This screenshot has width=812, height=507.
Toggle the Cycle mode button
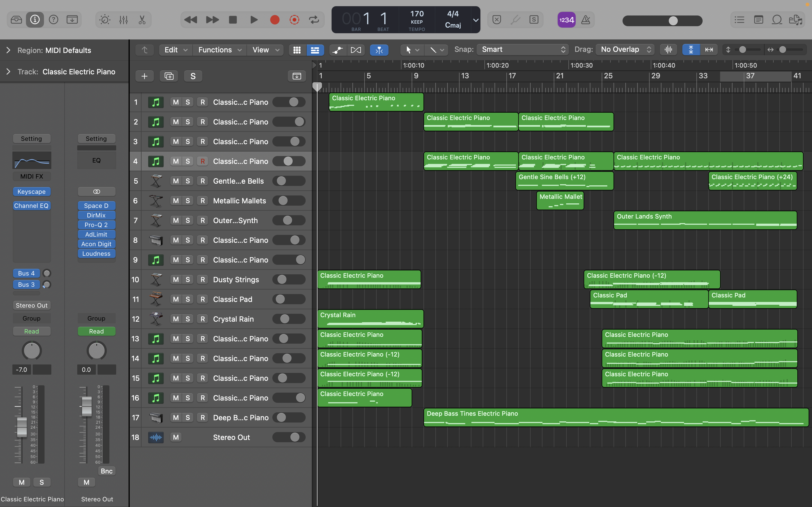(x=314, y=20)
